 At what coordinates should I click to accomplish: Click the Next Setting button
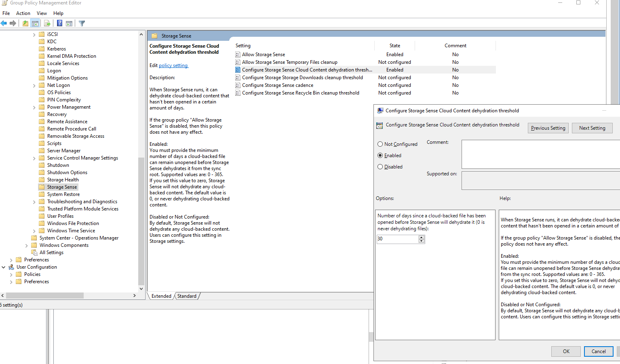[592, 128]
